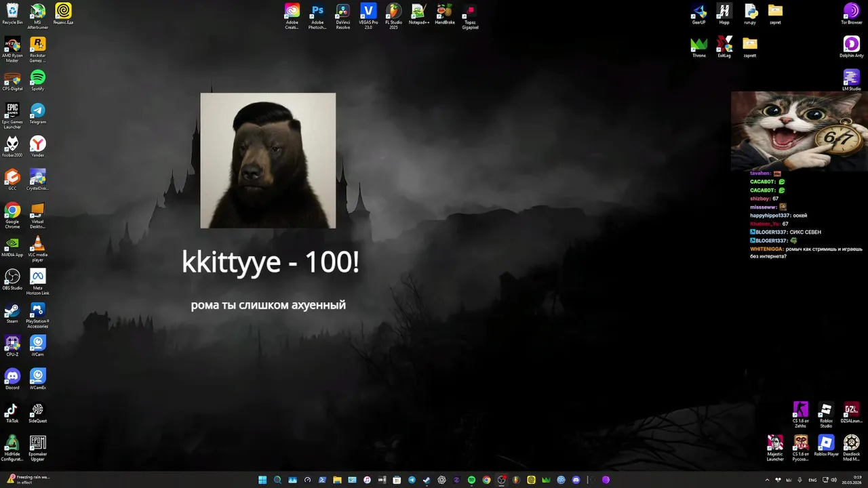Open the zapret folder on desktop
The height and width of the screenshot is (488, 868).
[775, 14]
